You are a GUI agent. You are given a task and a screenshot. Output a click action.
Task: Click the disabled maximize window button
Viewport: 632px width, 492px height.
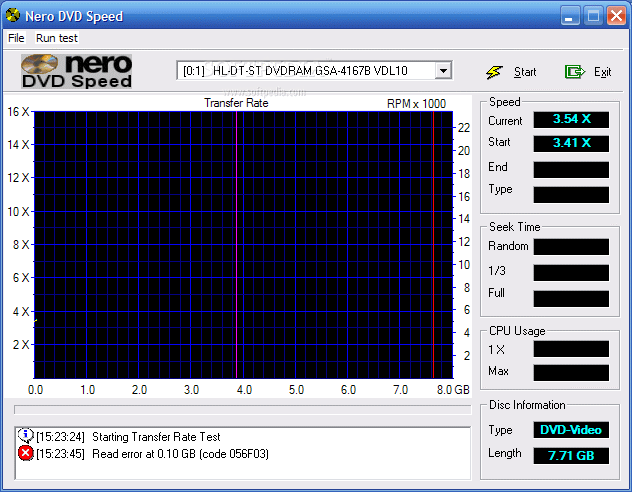click(593, 16)
